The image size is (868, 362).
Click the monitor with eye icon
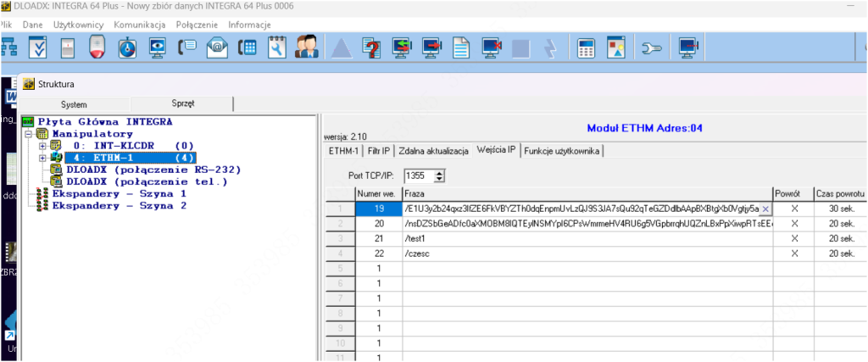click(157, 47)
